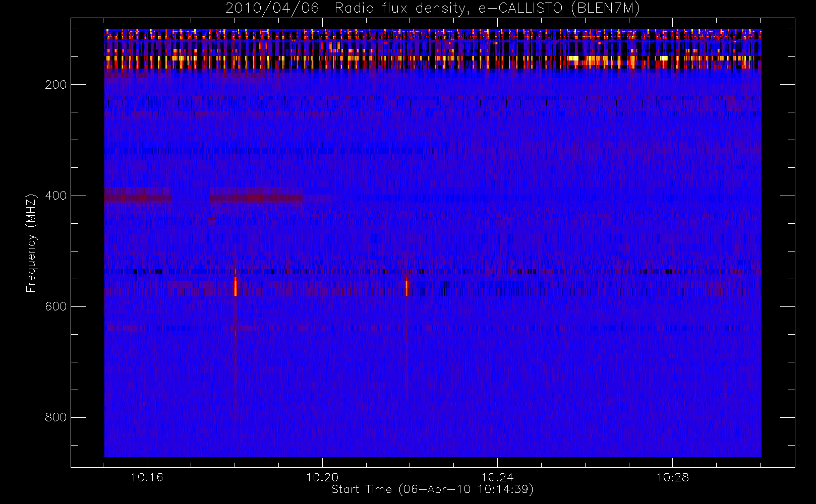This screenshot has height=504, width=816.
Task: Click the 10:20 time tick label
Action: pyautogui.click(x=322, y=477)
